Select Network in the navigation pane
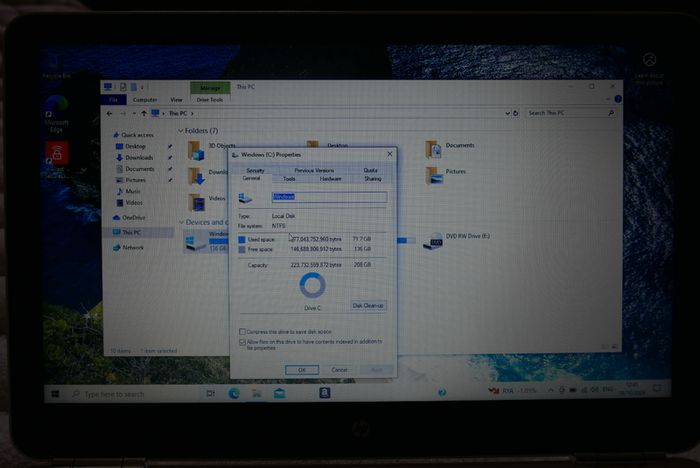Image resolution: width=700 pixels, height=468 pixels. pyautogui.click(x=128, y=247)
